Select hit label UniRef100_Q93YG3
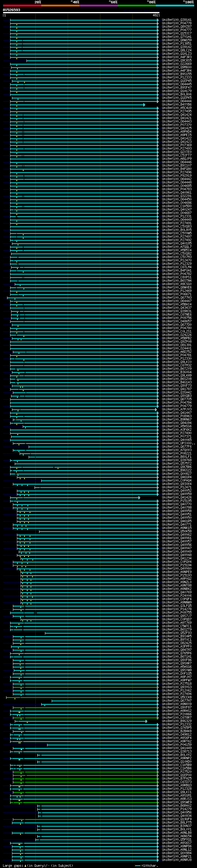The image size is (197, 868). [177, 687]
